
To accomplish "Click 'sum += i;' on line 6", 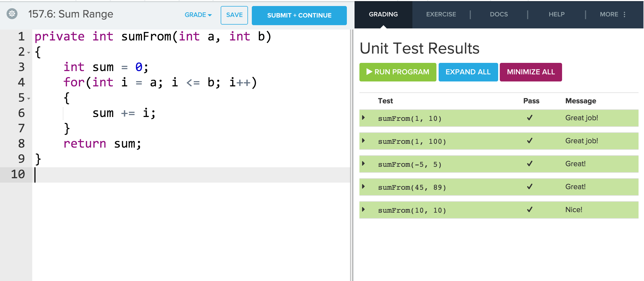I will pyautogui.click(x=124, y=113).
